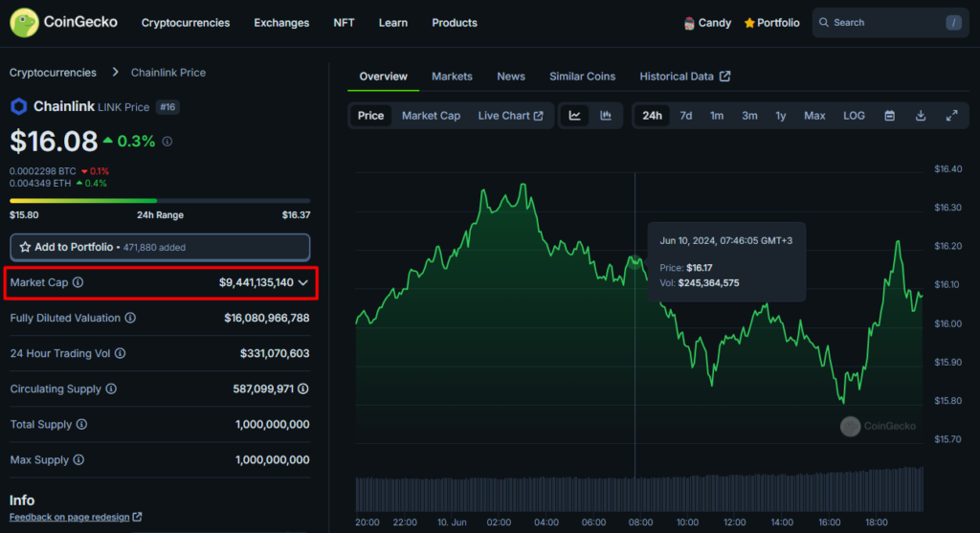Switch to the Markets tab

pyautogui.click(x=452, y=77)
